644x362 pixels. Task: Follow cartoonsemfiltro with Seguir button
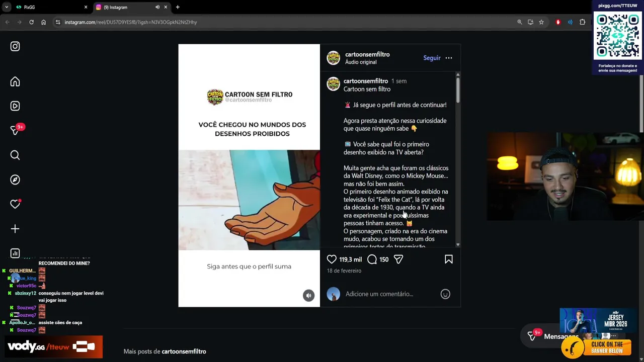(x=432, y=58)
